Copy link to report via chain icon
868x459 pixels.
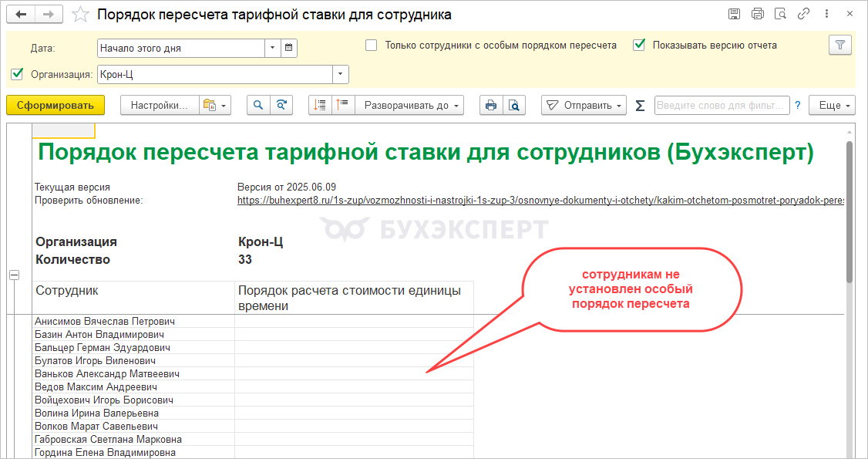[x=804, y=15]
